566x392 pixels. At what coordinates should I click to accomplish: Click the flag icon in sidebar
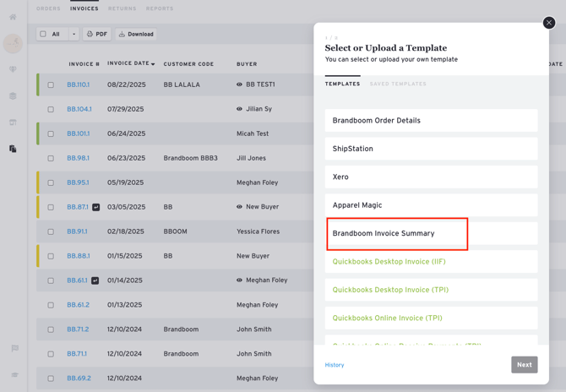14,348
